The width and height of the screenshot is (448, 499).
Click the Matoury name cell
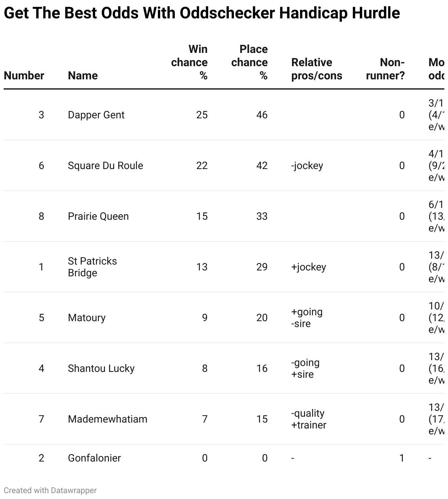click(x=87, y=318)
